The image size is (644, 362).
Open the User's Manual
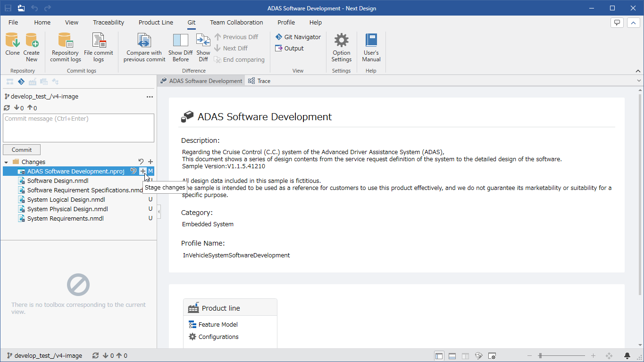(x=371, y=47)
